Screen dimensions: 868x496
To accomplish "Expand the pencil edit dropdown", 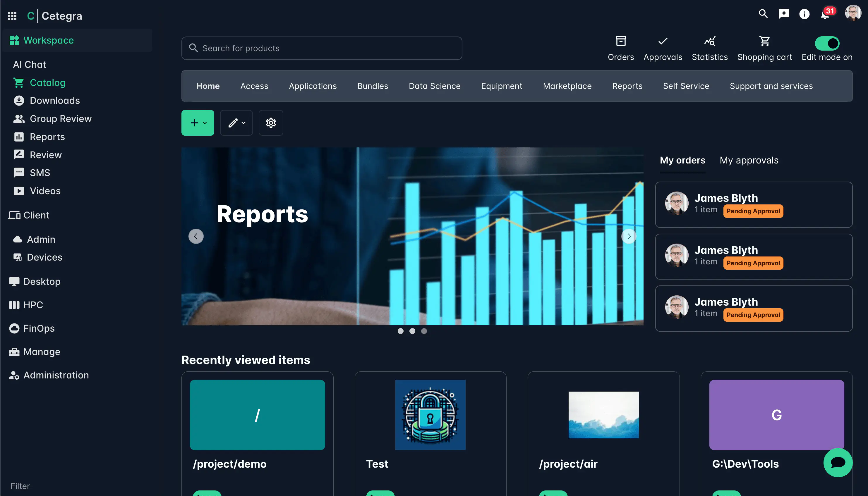I will pos(236,123).
